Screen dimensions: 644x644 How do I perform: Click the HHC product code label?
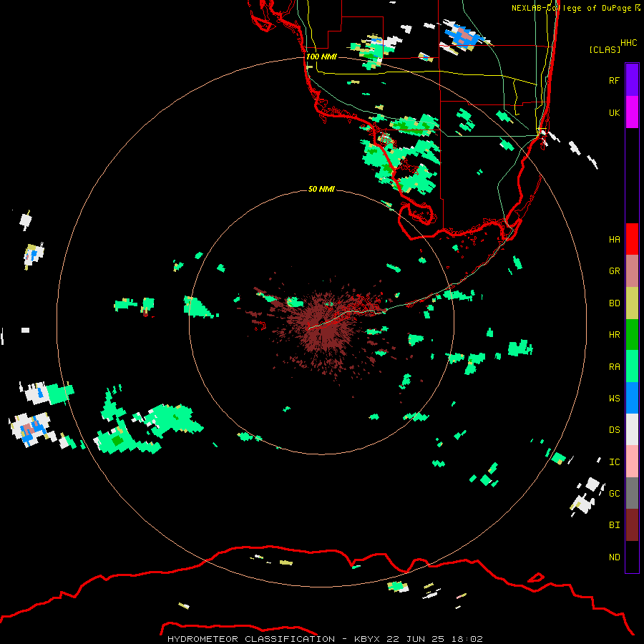pos(628,43)
